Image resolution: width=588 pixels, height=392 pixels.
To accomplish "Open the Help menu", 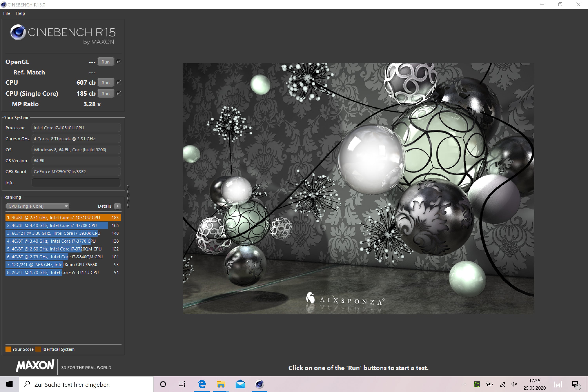I will point(20,14).
